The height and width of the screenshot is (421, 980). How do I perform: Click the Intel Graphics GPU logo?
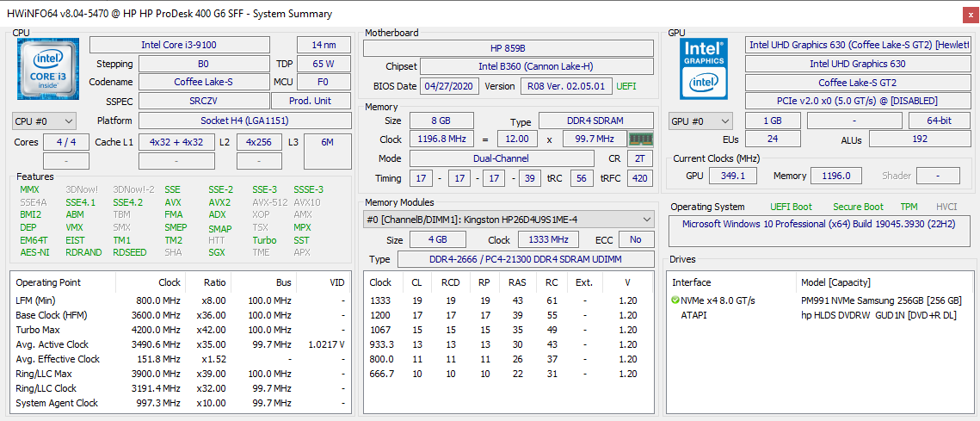click(705, 68)
